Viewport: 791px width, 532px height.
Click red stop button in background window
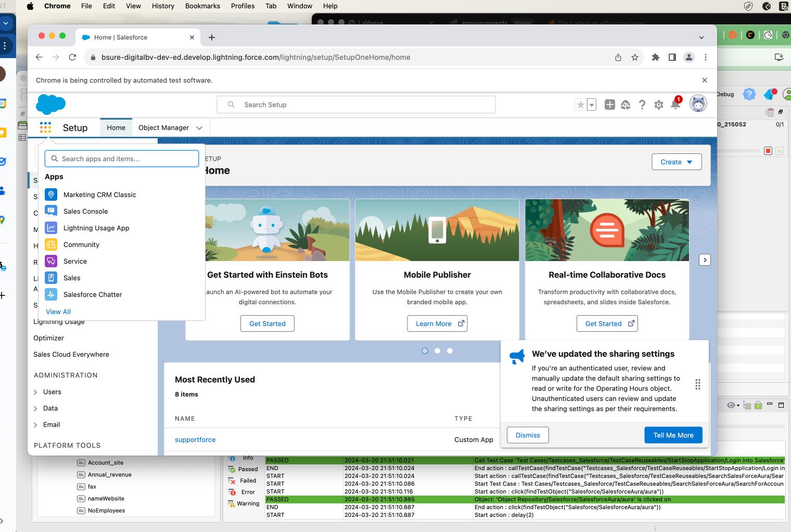click(x=768, y=151)
